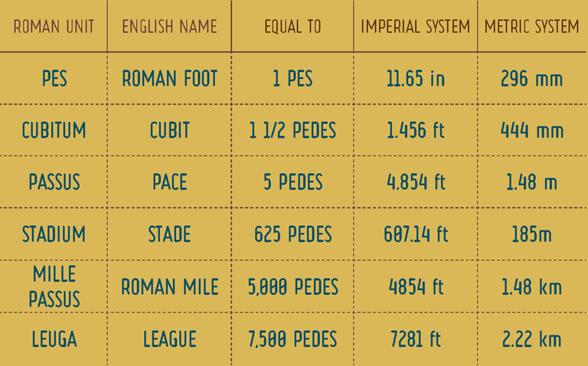Select the ROMAN FOOT cell

(x=169, y=79)
